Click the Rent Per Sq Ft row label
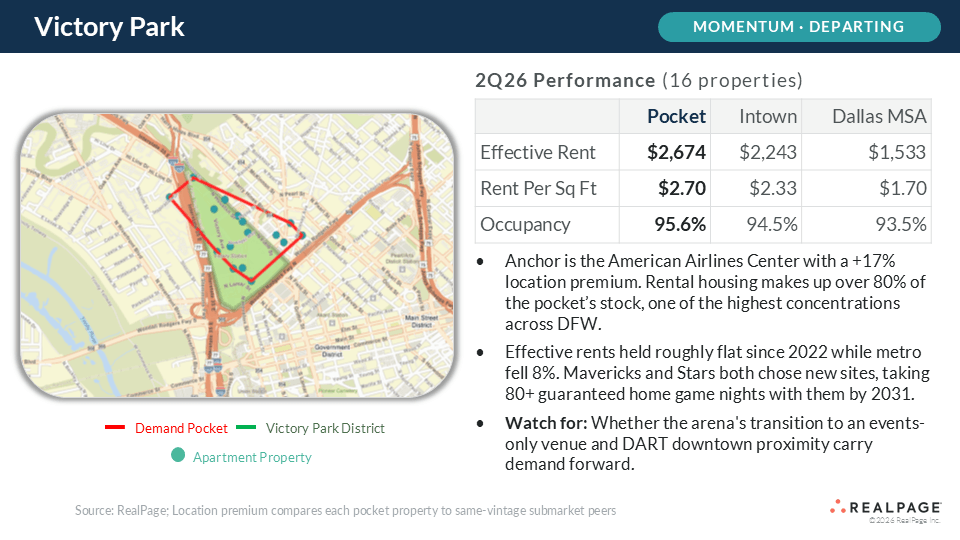960x540 pixels. tap(538, 188)
